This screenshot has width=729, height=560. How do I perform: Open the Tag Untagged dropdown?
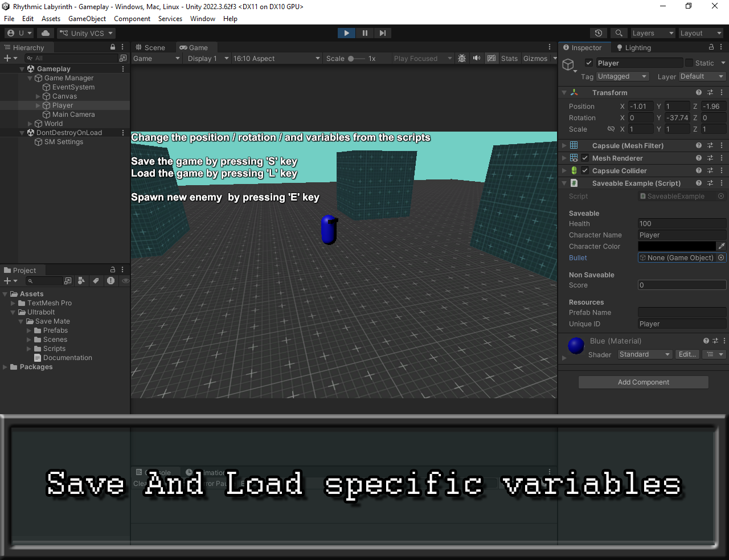622,76
